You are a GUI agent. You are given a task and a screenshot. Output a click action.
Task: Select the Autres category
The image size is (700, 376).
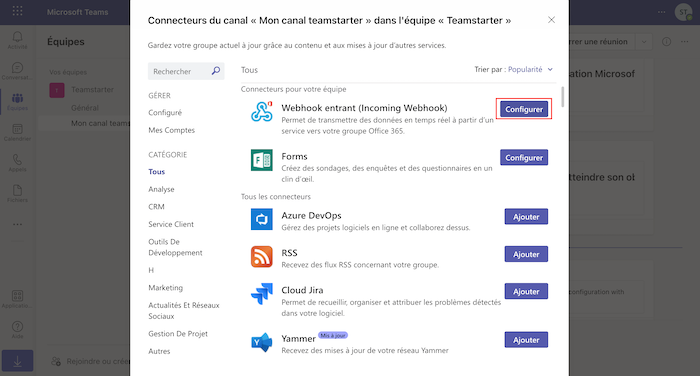(159, 351)
